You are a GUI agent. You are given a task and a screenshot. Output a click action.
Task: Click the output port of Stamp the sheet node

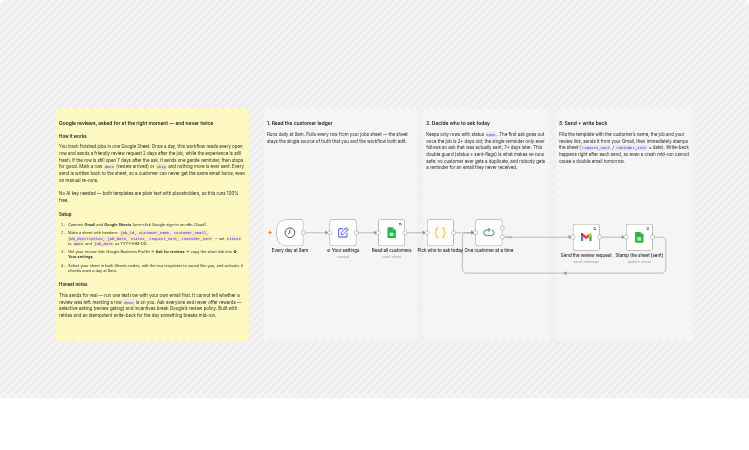[653, 237]
